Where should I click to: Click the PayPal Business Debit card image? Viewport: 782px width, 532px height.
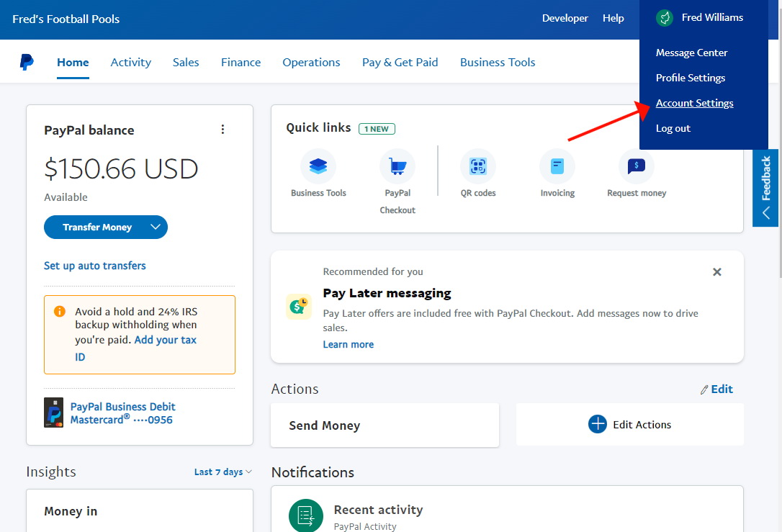point(54,412)
